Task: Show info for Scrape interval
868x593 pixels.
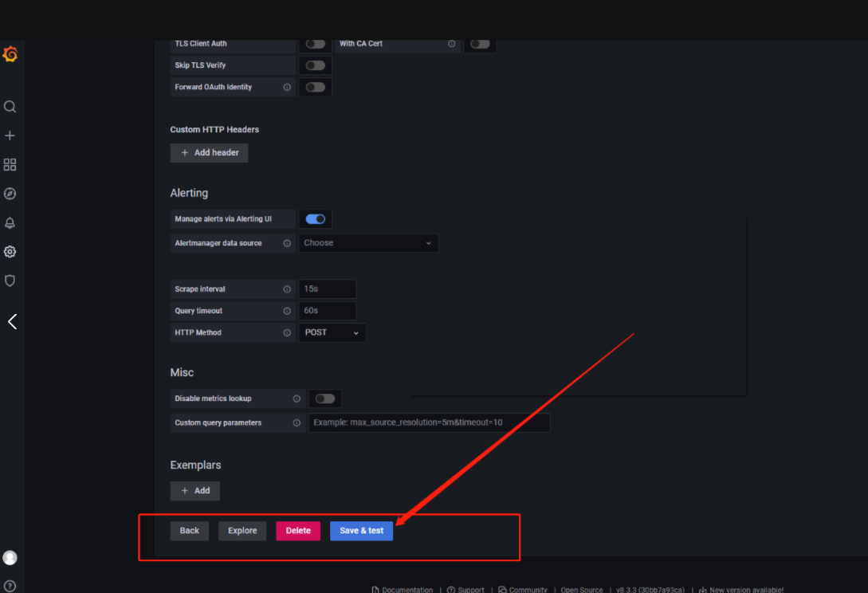Action: point(287,289)
